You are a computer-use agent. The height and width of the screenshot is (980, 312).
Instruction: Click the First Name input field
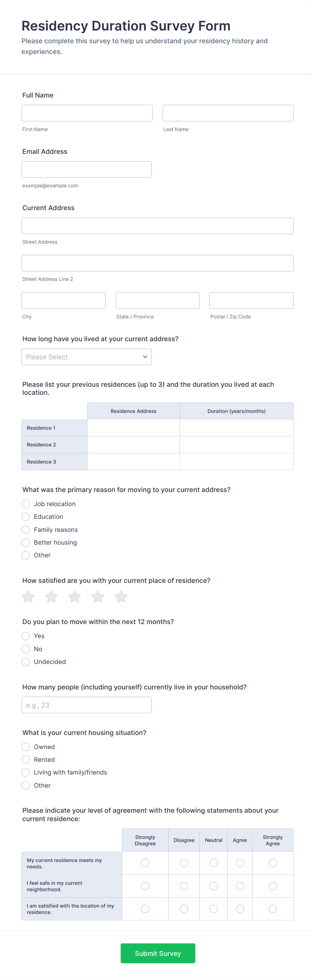tap(87, 113)
